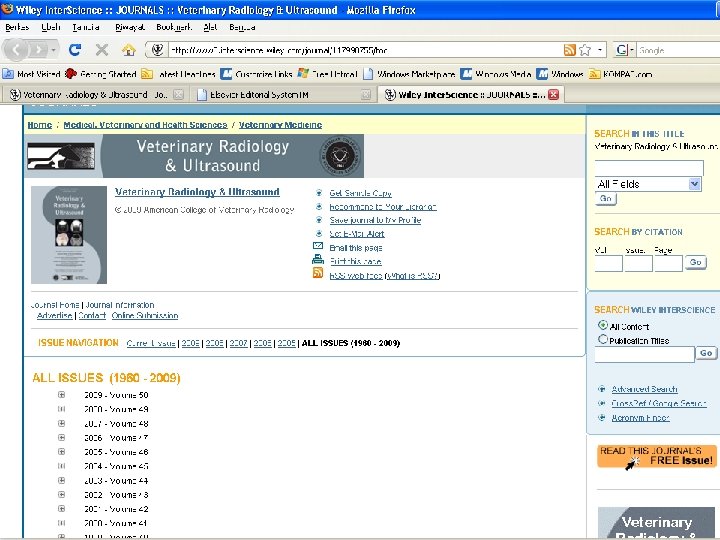Open the Google search engine icon

click(x=622, y=50)
